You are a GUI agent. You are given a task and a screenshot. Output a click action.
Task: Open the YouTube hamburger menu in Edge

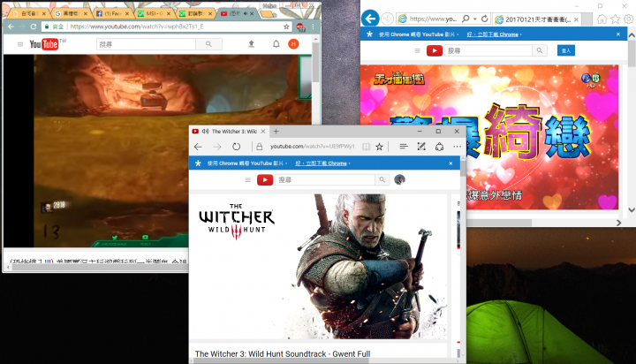248,179
